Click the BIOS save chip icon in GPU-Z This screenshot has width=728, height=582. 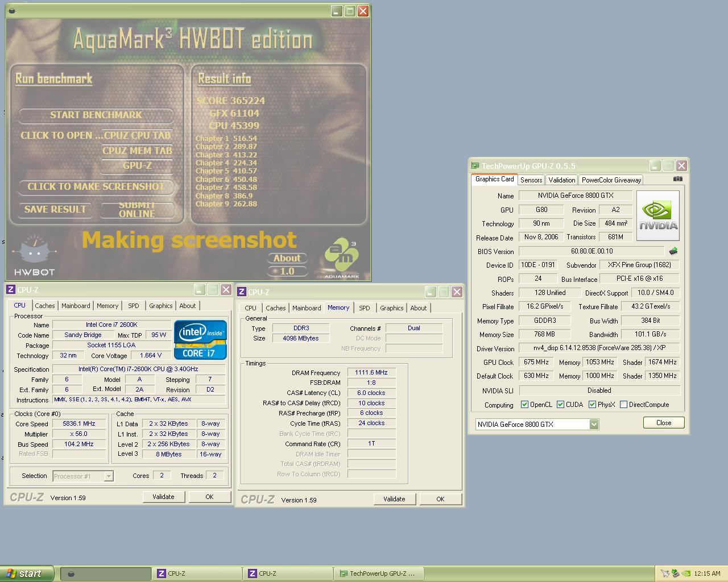pyautogui.click(x=673, y=251)
